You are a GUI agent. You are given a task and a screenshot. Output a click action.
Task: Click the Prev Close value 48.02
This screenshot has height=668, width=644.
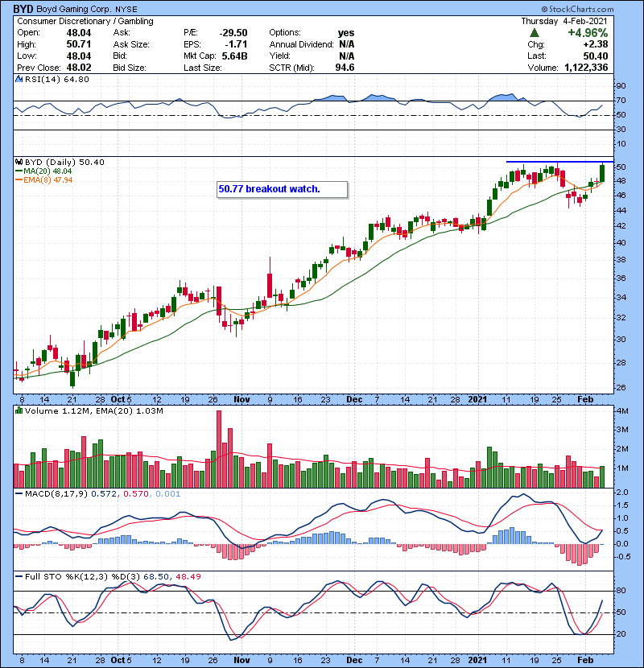click(x=79, y=68)
